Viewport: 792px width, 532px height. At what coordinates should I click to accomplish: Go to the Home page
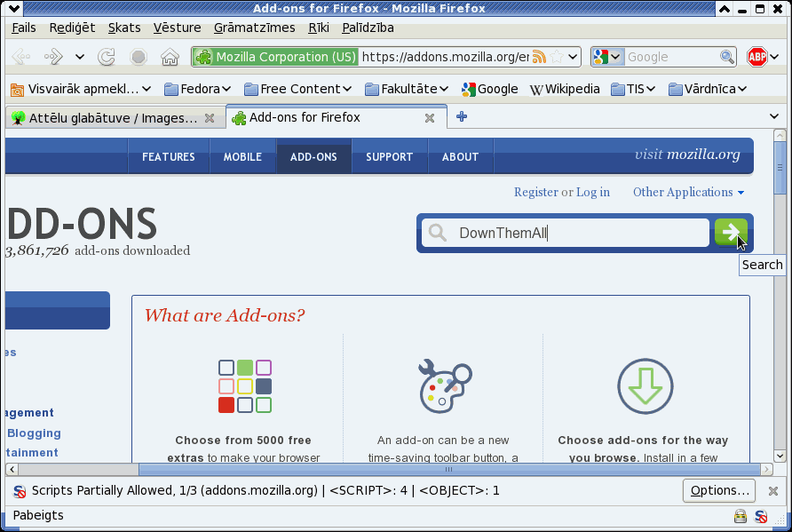(x=170, y=57)
